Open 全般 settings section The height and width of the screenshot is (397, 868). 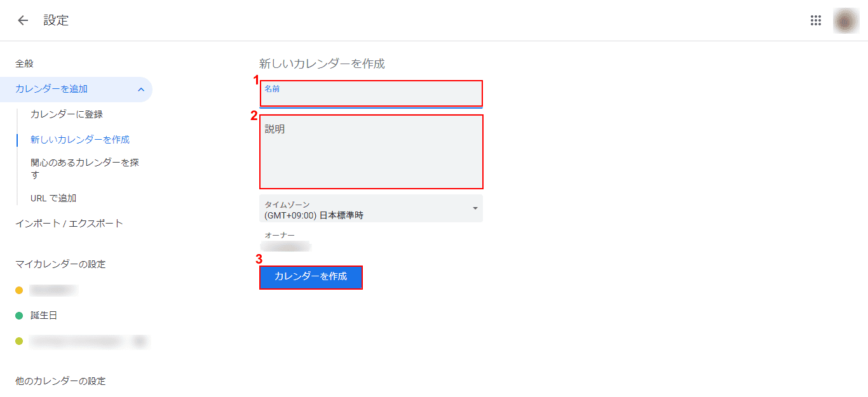24,64
